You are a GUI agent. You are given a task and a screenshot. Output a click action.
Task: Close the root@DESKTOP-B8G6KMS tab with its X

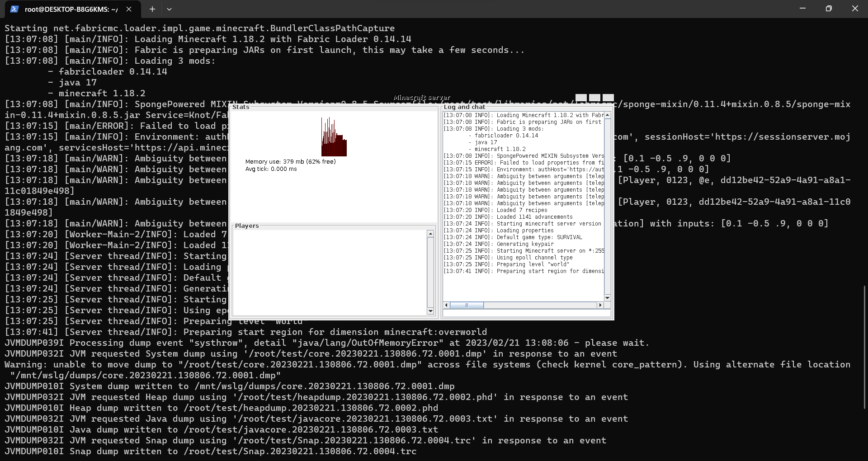[x=128, y=9]
